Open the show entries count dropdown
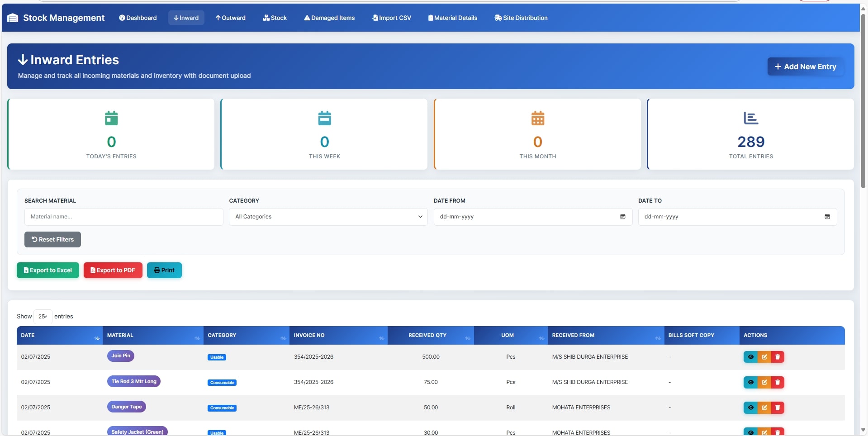 [43, 317]
